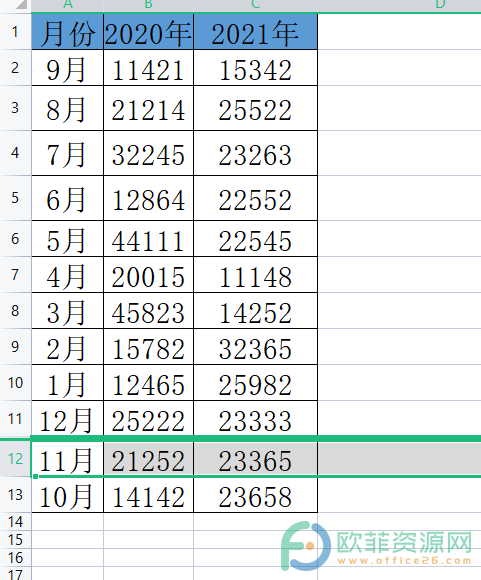
Task: Click the cell containing 45823
Action: 148,311
